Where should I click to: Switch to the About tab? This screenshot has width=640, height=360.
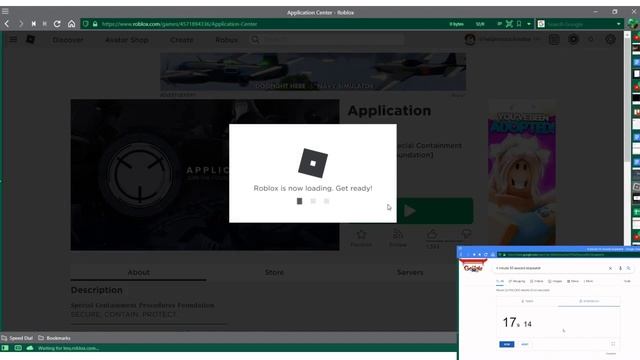[x=138, y=272]
